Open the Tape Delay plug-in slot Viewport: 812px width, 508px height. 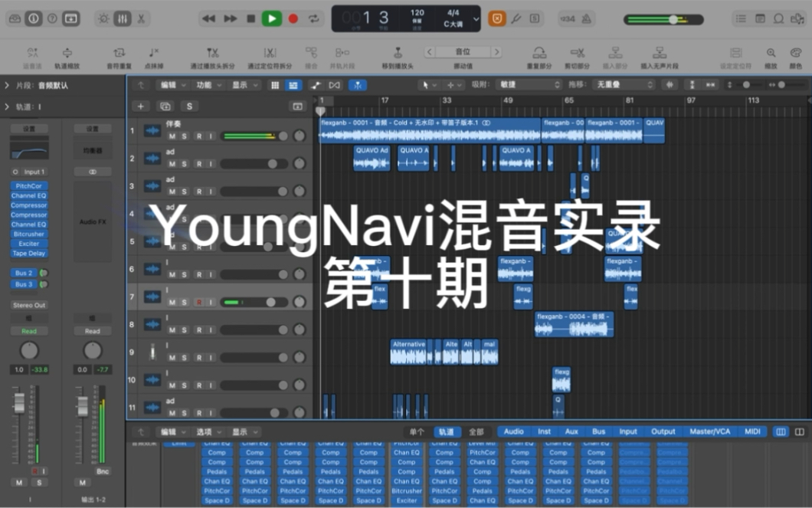[29, 253]
